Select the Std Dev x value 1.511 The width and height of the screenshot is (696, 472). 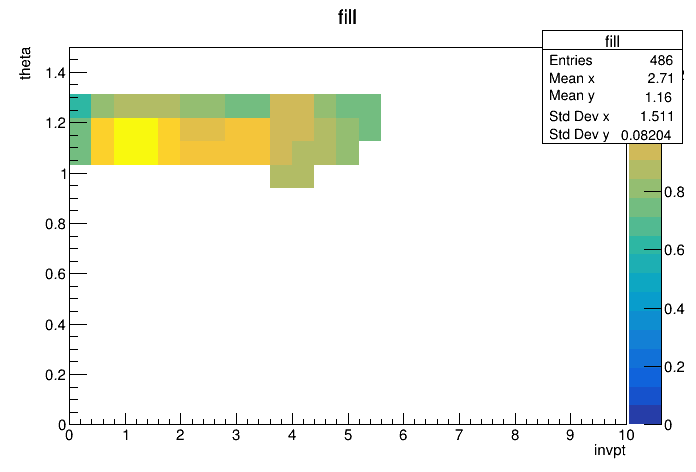(x=656, y=116)
